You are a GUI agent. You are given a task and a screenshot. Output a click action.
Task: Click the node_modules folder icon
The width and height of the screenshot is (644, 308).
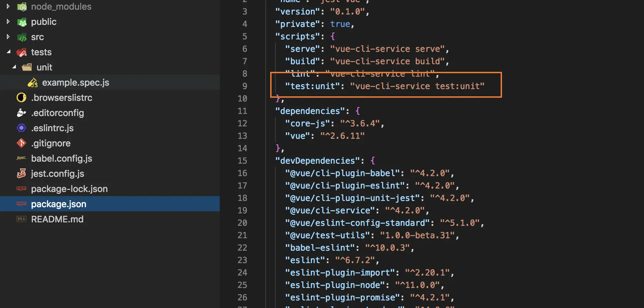22,7
